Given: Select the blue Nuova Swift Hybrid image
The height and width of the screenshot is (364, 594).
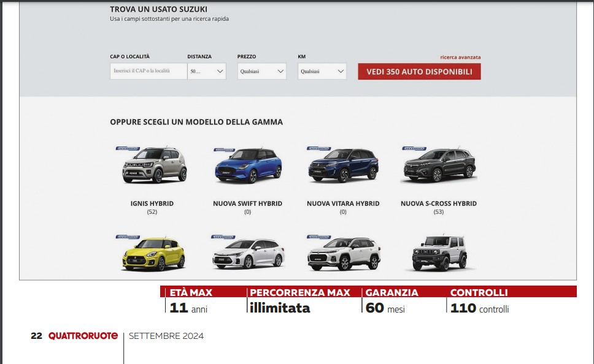Looking at the screenshot, I should (x=249, y=165).
